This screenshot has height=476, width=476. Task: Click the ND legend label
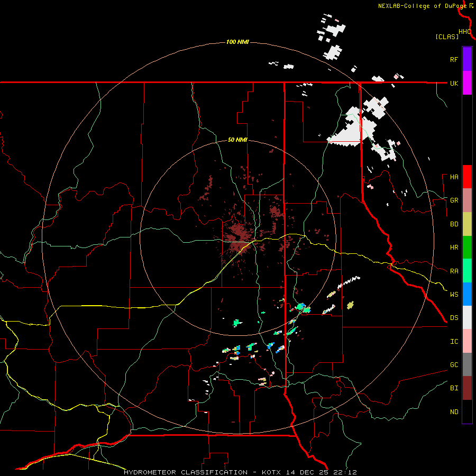(454, 412)
